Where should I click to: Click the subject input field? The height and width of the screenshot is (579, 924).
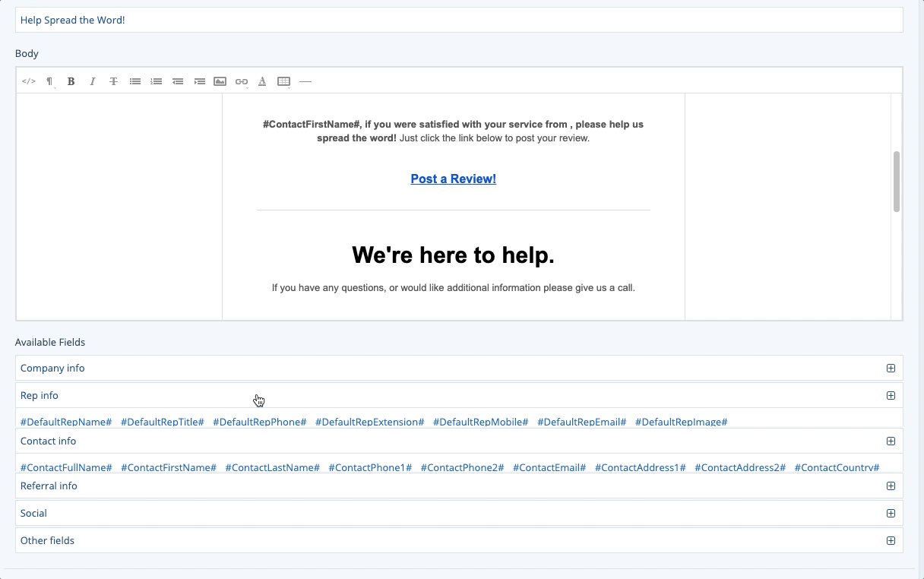click(x=459, y=21)
